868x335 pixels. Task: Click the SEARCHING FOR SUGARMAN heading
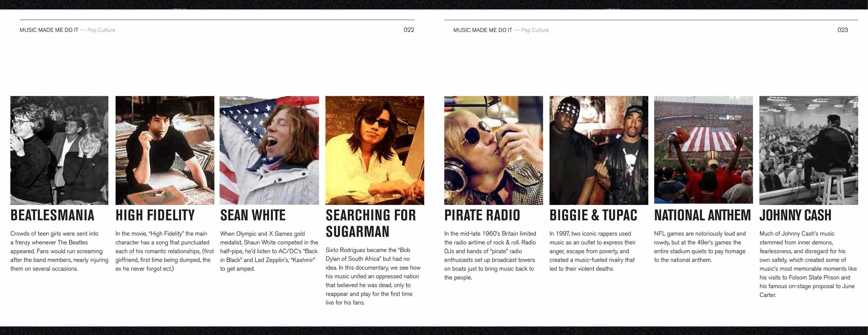371,223
